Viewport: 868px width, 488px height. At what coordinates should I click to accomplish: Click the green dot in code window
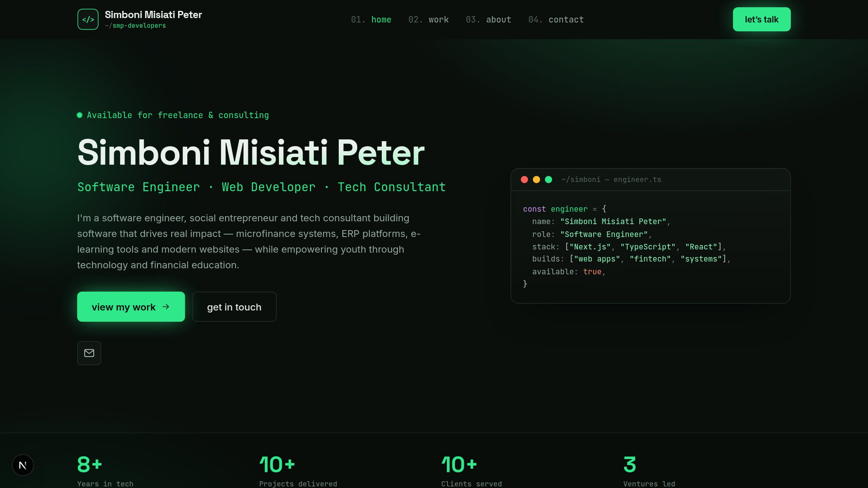(x=549, y=180)
